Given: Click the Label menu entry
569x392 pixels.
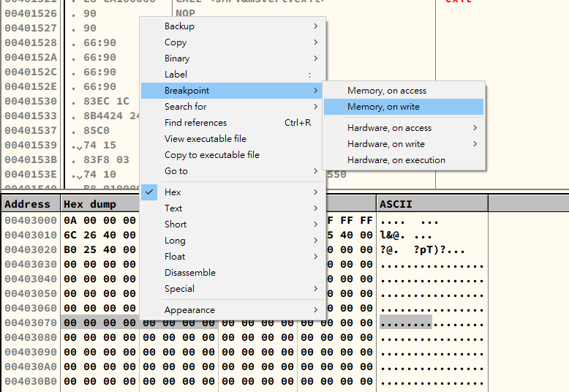Looking at the screenshot, I should pos(176,75).
